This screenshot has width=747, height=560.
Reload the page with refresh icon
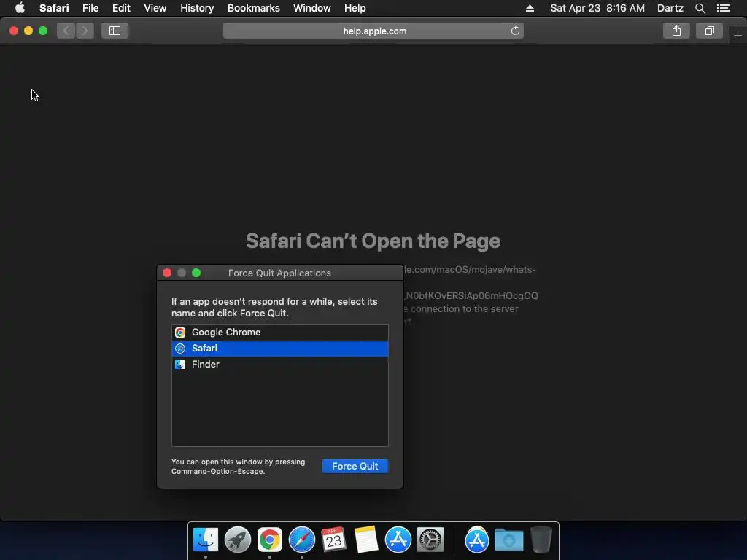click(x=515, y=31)
